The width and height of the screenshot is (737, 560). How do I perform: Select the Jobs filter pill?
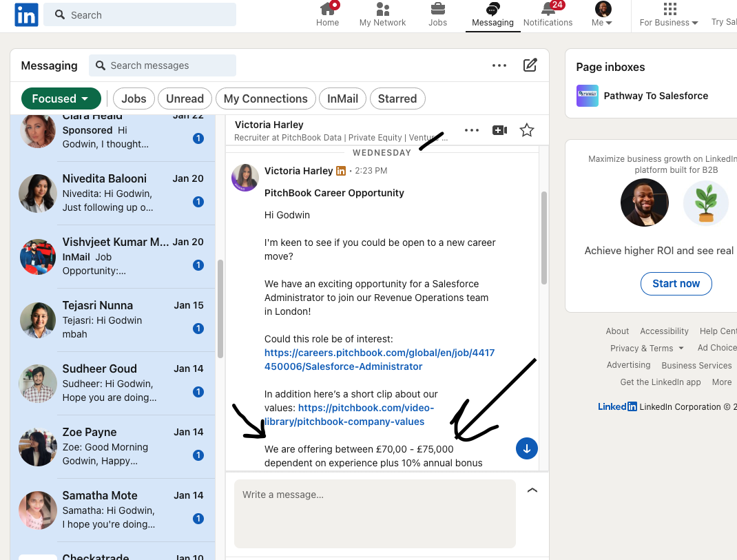coord(134,98)
